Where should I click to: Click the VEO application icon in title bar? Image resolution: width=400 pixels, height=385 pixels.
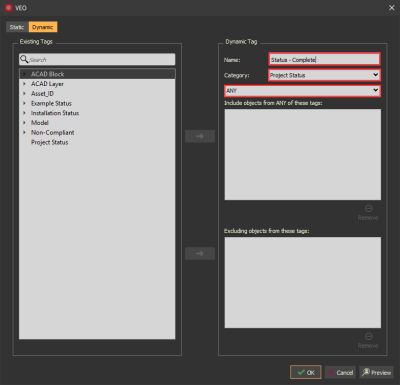9,8
